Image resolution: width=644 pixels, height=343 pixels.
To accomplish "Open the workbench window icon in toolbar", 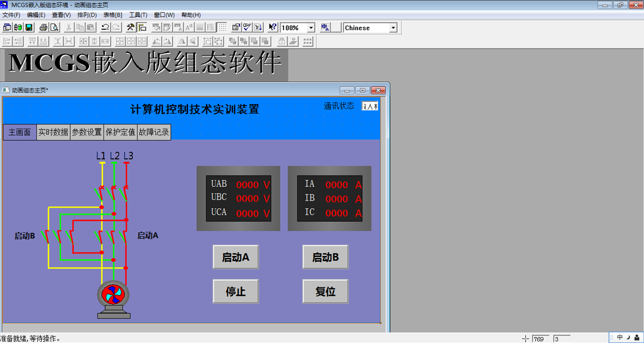I will (x=7, y=28).
